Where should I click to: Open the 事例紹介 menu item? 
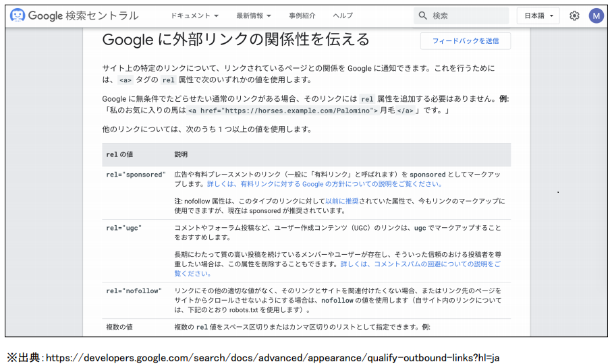[302, 16]
